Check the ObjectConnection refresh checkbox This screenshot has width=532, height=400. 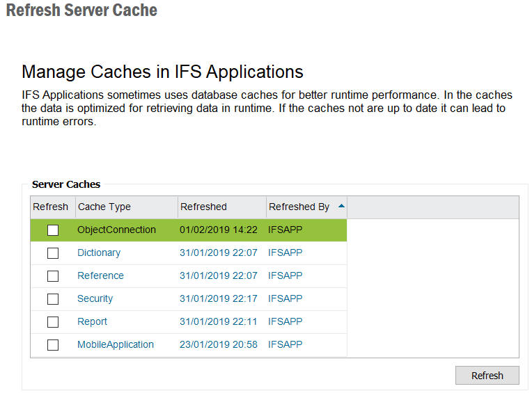click(53, 230)
